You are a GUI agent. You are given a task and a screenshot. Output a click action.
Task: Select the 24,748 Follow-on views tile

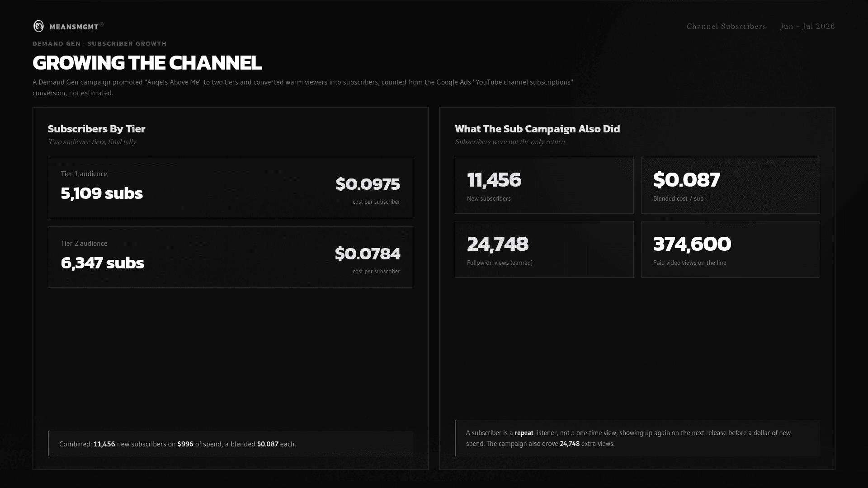(544, 249)
